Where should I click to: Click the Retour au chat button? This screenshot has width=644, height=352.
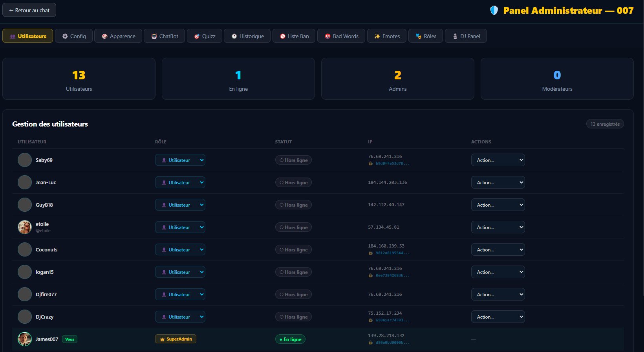pyautogui.click(x=29, y=10)
